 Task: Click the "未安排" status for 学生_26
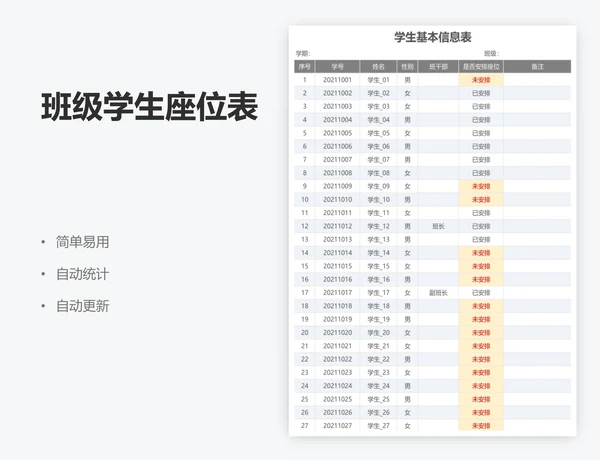coord(481,412)
